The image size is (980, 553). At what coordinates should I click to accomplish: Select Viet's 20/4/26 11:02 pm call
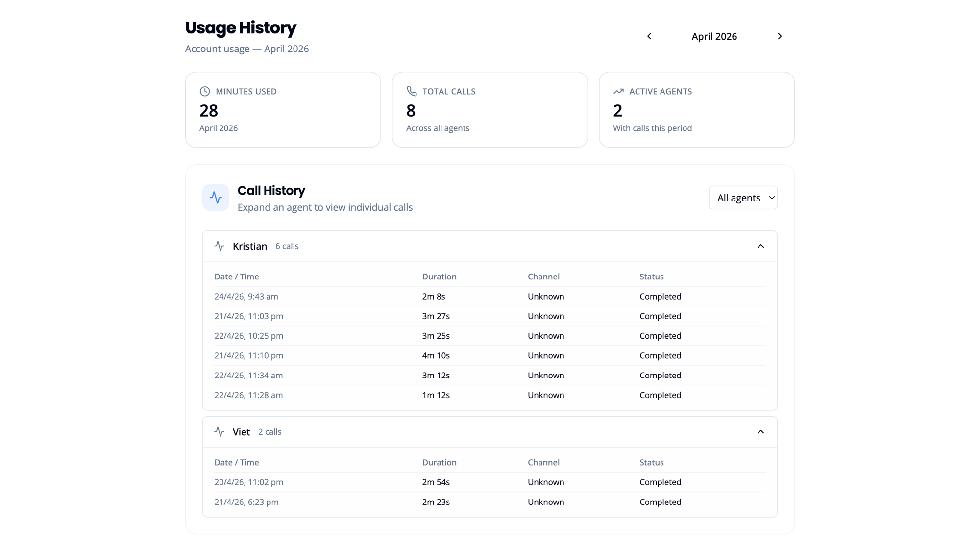pyautogui.click(x=490, y=482)
